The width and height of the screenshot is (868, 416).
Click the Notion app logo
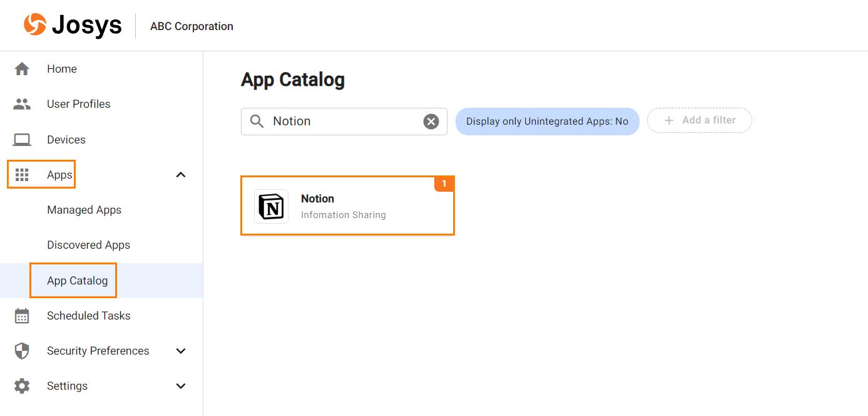271,206
